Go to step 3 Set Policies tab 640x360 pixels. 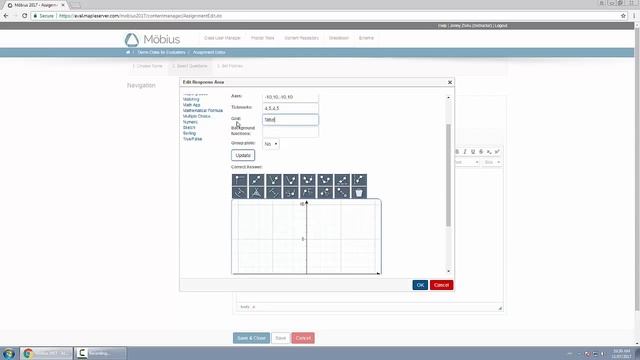[230, 66]
